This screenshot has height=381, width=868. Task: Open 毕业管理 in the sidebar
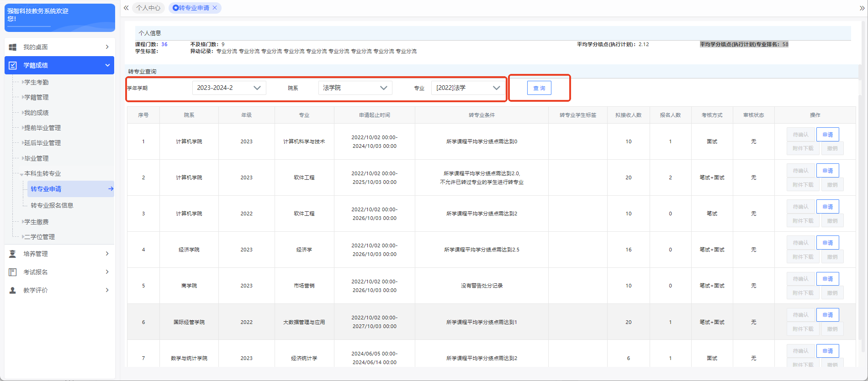(36, 158)
